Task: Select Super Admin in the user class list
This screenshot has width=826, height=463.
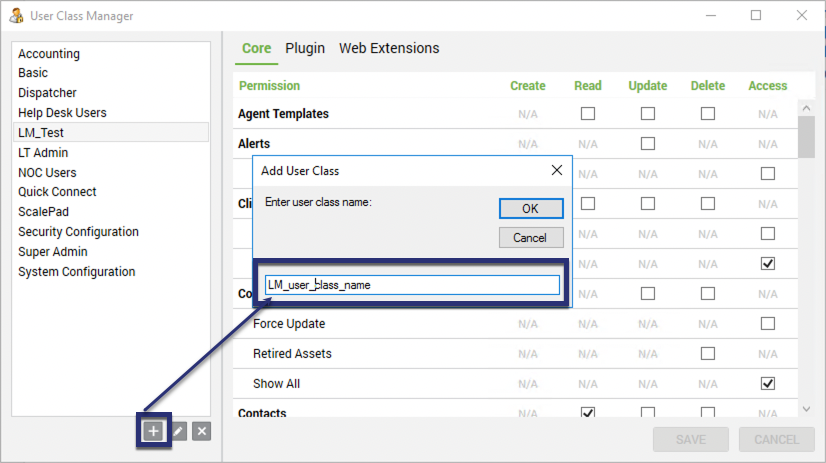Action: [x=53, y=252]
